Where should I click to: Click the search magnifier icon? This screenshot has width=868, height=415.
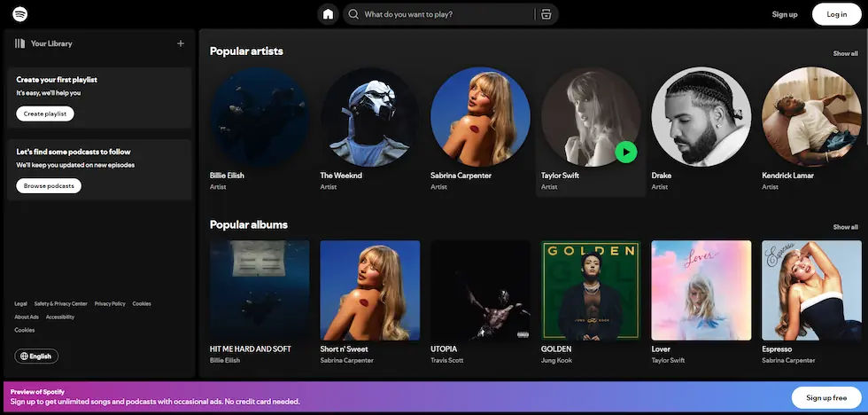point(353,14)
